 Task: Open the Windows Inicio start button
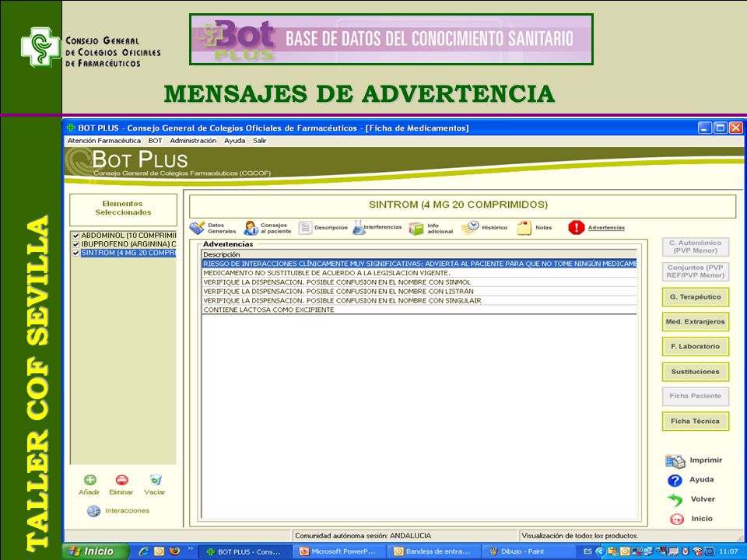(96, 551)
